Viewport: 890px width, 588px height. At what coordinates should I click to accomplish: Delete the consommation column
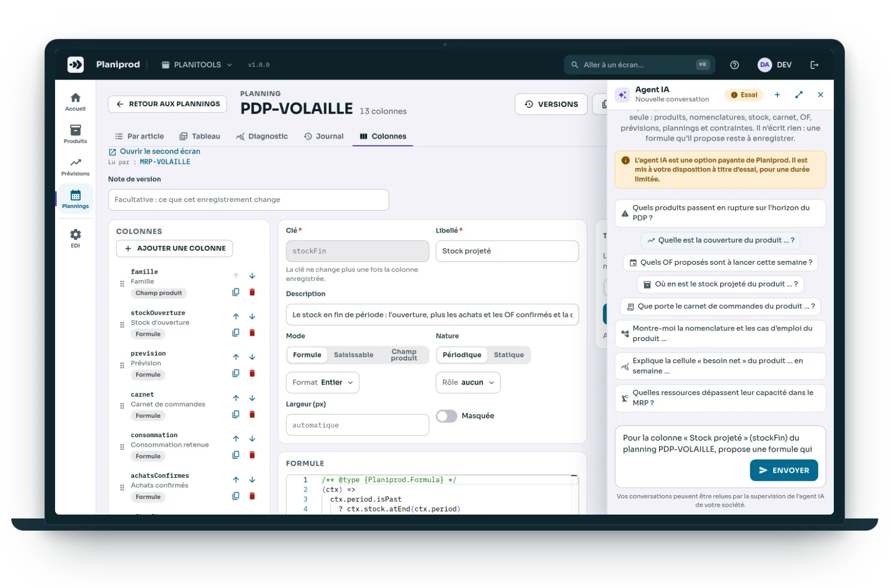point(252,455)
